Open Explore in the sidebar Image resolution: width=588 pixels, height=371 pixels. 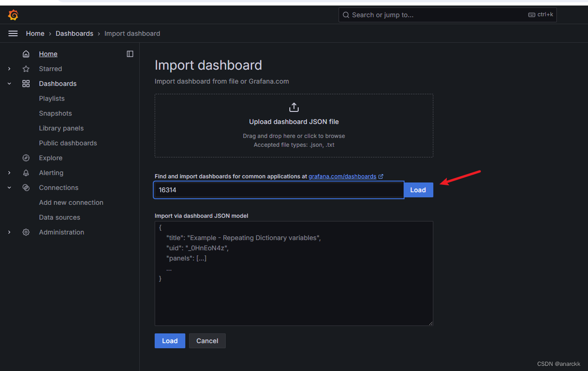point(51,158)
